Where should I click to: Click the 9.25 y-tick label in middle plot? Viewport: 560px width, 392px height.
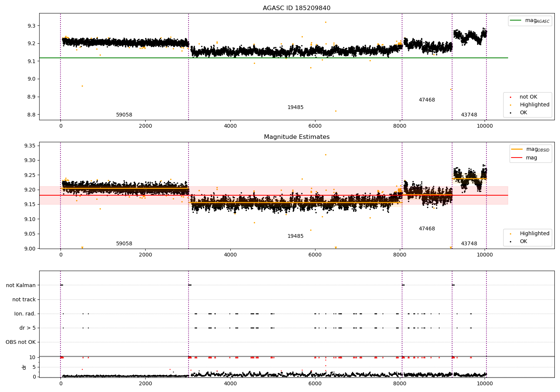[30, 175]
